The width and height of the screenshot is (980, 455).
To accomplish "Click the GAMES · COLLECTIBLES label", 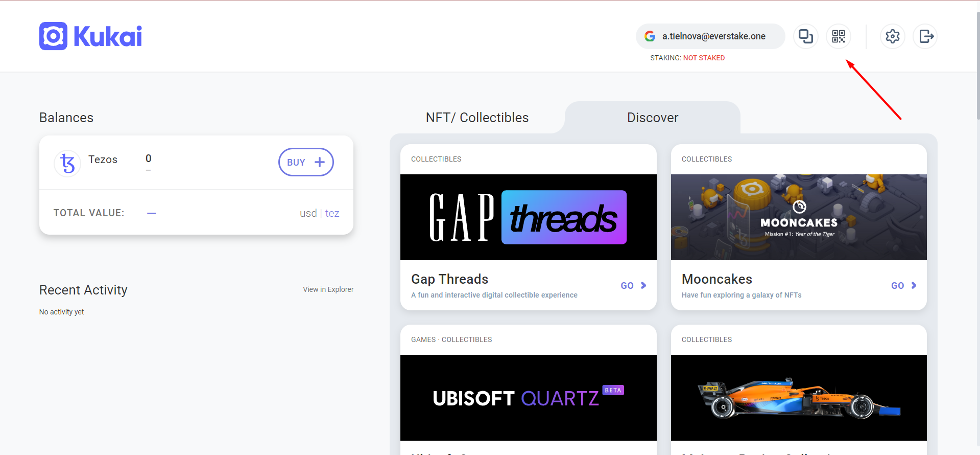I will 451,339.
